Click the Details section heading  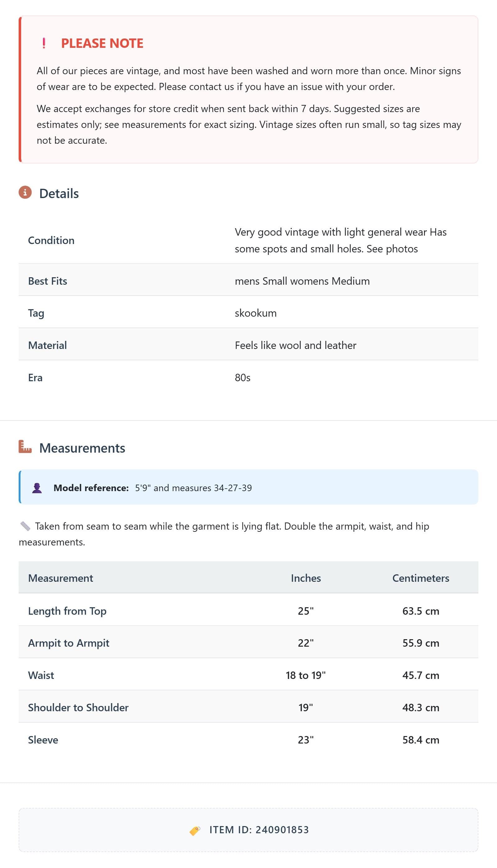click(x=59, y=193)
